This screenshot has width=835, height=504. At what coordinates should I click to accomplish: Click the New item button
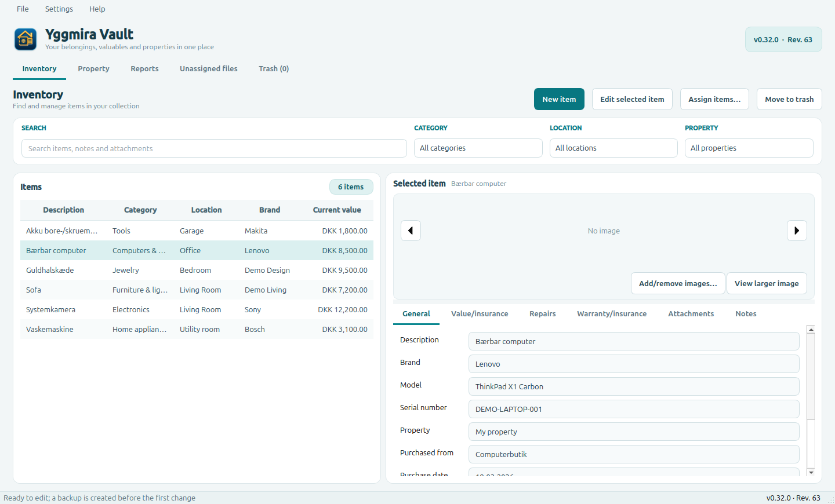(559, 99)
